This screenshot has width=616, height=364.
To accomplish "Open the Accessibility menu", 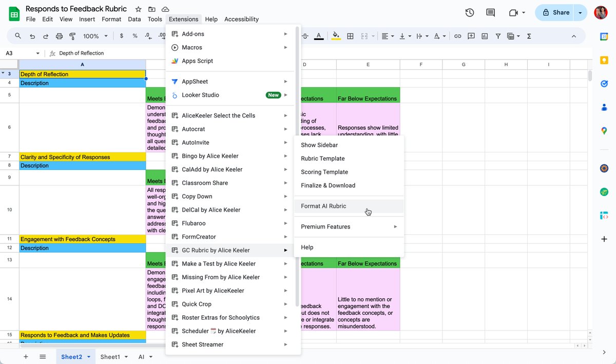I will click(241, 19).
